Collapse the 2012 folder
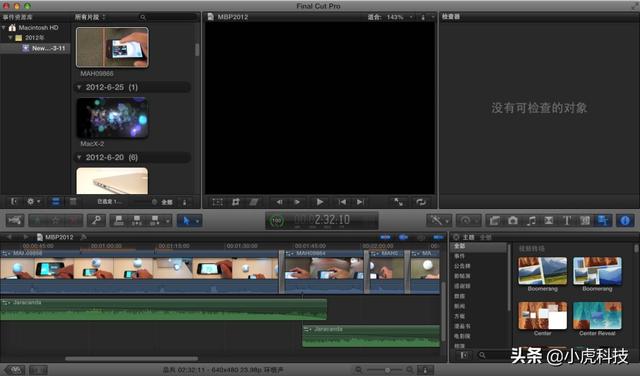This screenshot has width=640, height=376. (10, 38)
